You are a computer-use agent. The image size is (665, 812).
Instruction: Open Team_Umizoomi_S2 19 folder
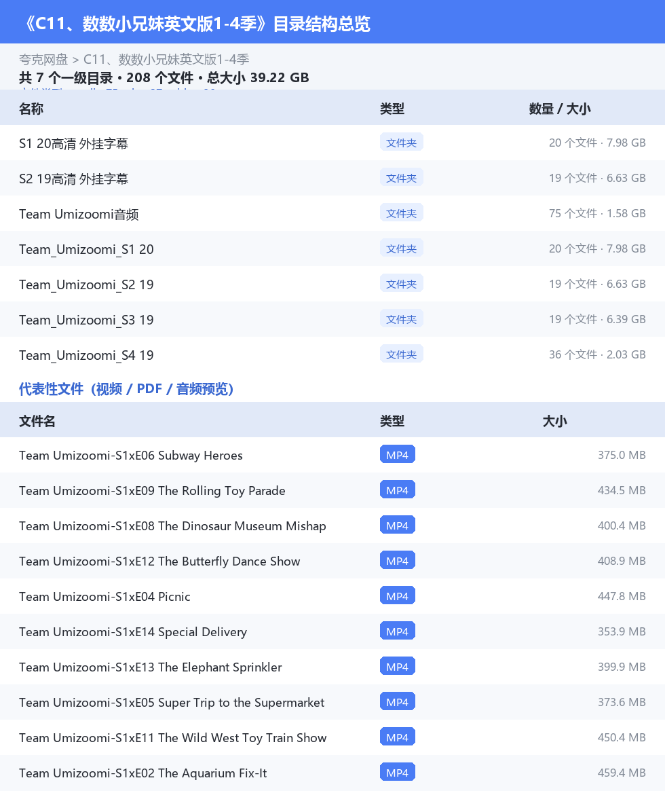click(332, 284)
